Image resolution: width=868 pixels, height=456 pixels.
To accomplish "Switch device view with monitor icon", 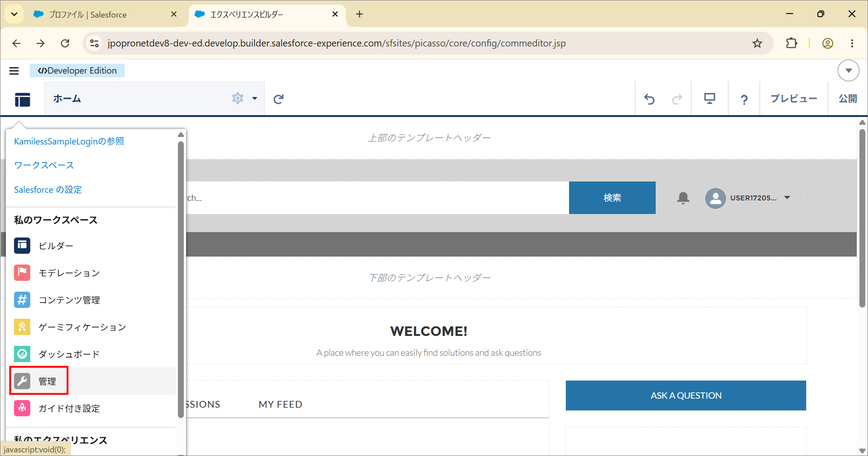I will coord(709,98).
